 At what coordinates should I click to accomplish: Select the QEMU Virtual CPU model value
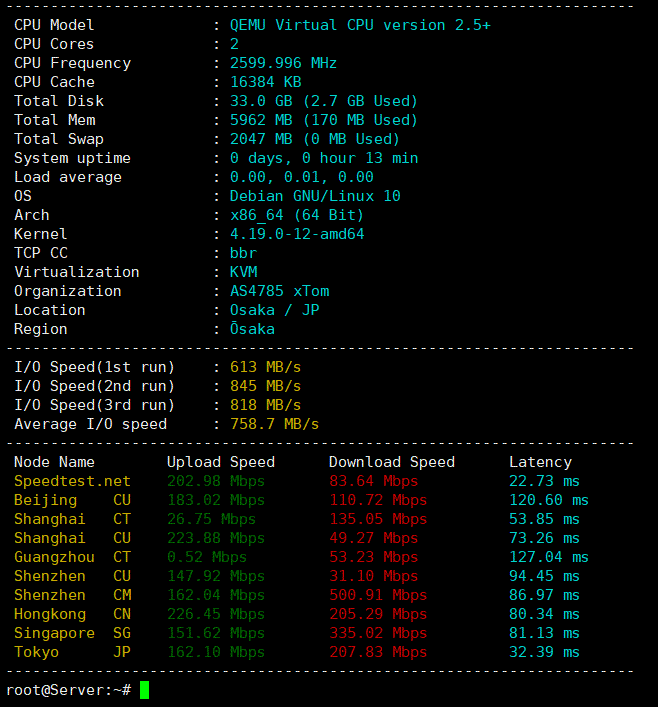[x=360, y=25]
